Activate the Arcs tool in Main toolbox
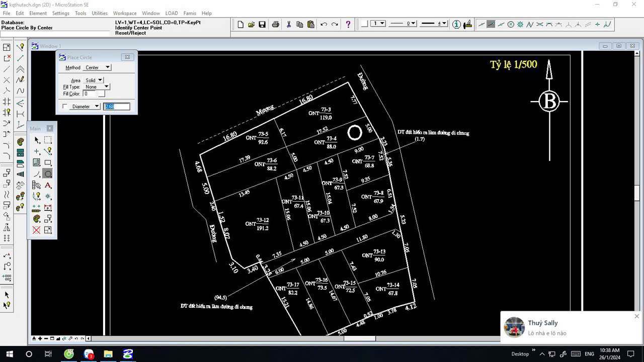Screen dimensions: 644x362 click(37, 173)
